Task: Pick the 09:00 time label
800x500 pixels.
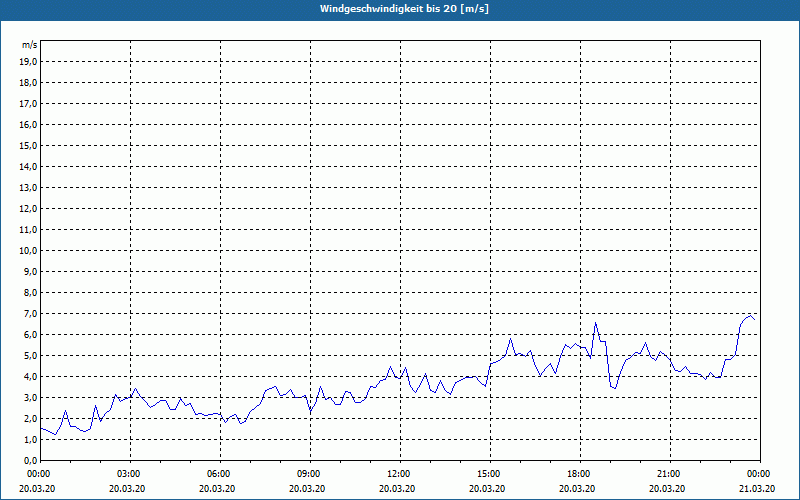Action: click(x=308, y=474)
